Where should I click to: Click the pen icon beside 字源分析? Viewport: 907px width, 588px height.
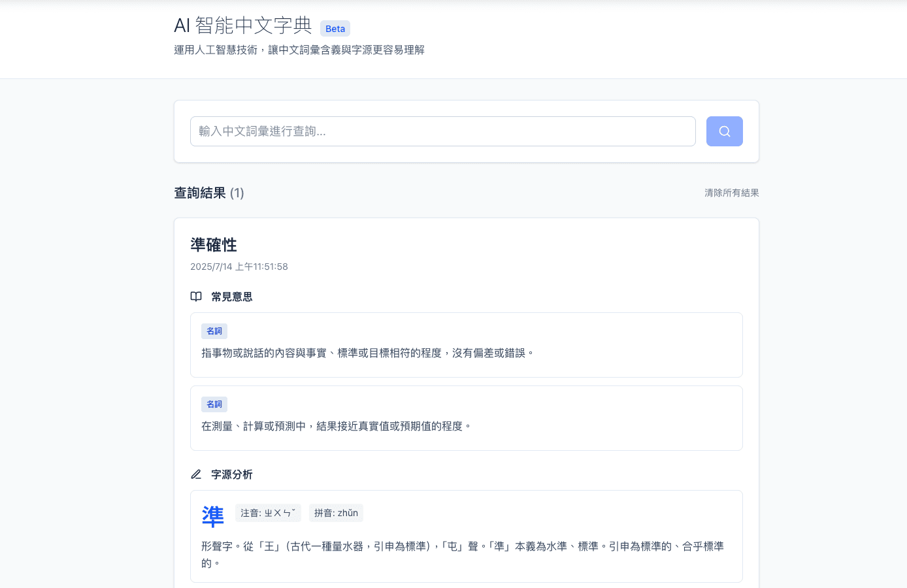click(x=196, y=474)
